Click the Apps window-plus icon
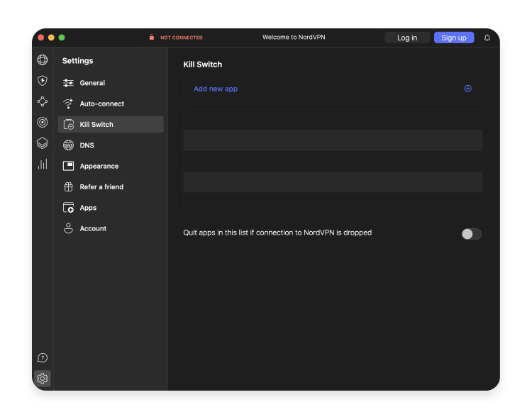The image size is (532, 419). (68, 208)
